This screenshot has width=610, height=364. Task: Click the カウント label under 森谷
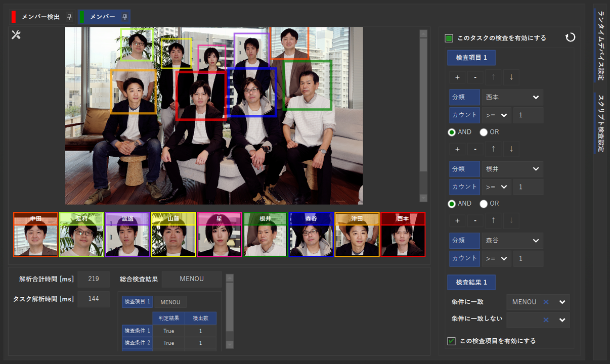coord(464,259)
